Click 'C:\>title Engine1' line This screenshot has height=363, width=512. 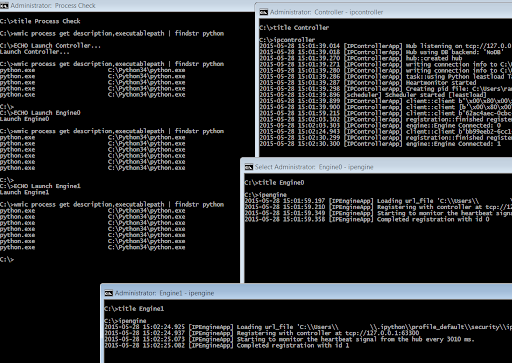pyautogui.click(x=134, y=309)
